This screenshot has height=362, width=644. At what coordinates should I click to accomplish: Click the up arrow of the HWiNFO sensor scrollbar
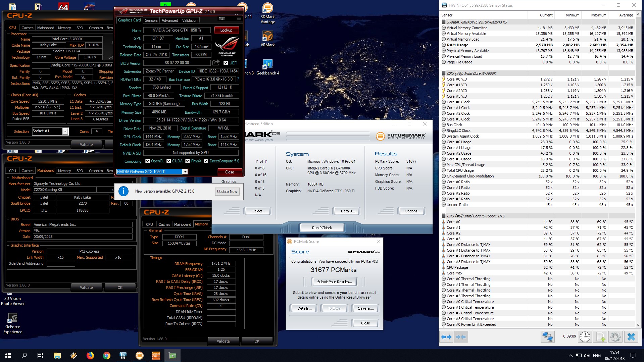click(x=638, y=15)
